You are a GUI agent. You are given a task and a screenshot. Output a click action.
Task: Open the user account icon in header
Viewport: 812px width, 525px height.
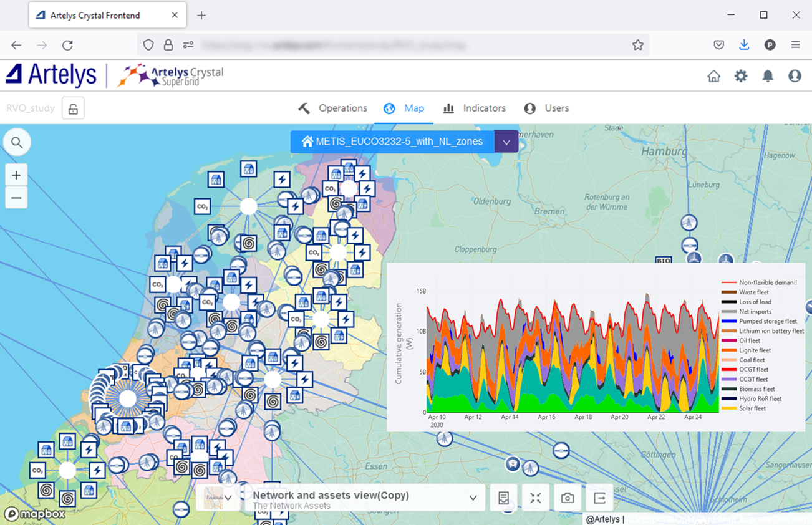click(x=795, y=76)
